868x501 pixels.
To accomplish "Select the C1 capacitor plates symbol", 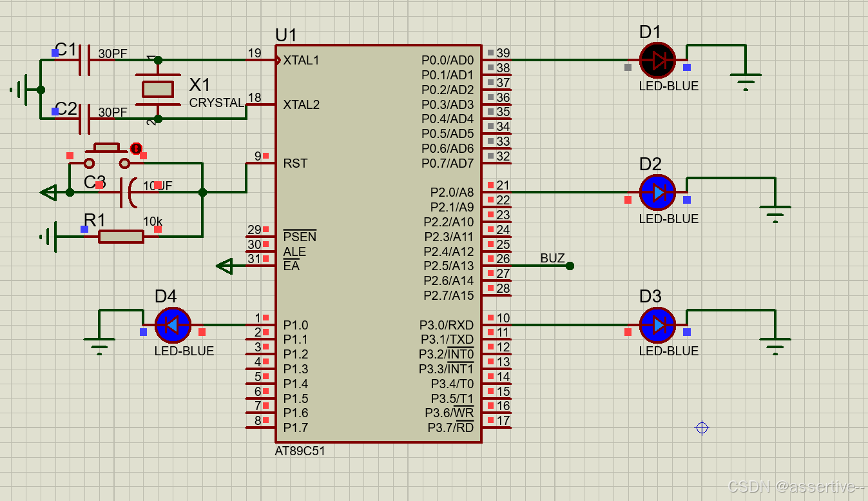I will pos(84,61).
